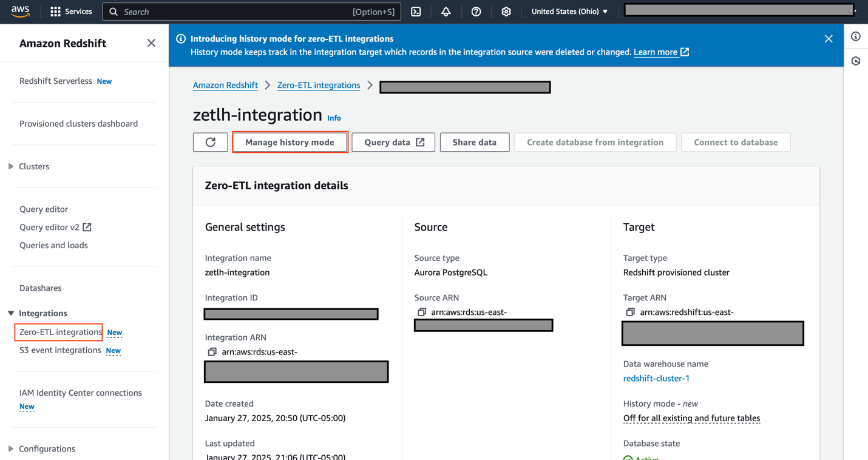
Task: Click Create database from integration button
Action: click(x=595, y=142)
